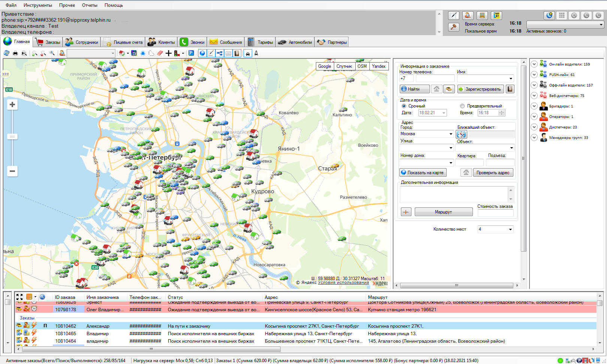The height and width of the screenshot is (364, 607).
Task: Toggle the blue globe layer button in toolbar
Action: [x=202, y=53]
